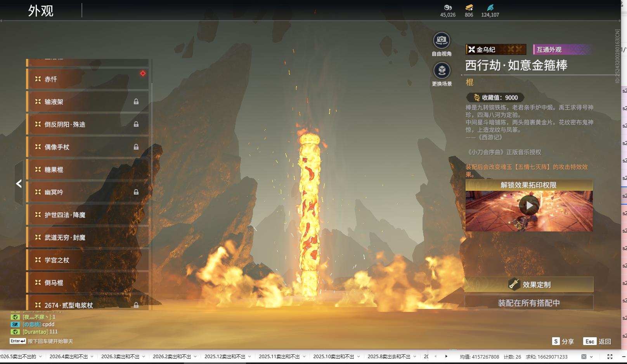Image resolution: width=627 pixels, height=364 pixels.
Task: Select the 偶像手杖 weapon skin
Action: 88,147
